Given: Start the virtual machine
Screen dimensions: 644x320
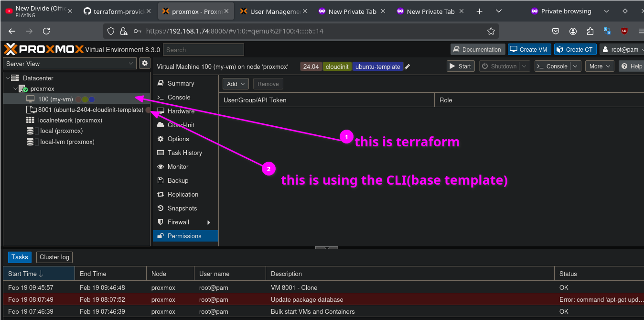Looking at the screenshot, I should point(461,66).
